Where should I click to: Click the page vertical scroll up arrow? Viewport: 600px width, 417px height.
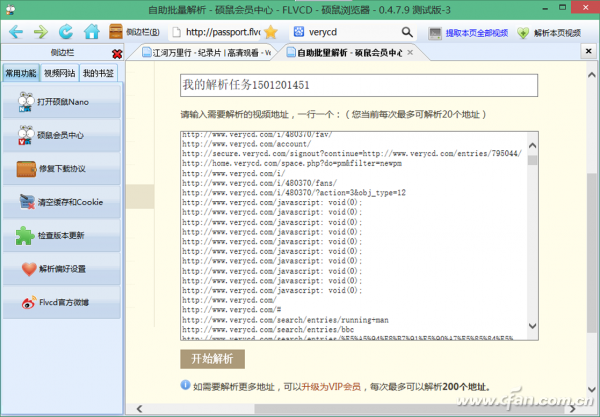click(592, 75)
